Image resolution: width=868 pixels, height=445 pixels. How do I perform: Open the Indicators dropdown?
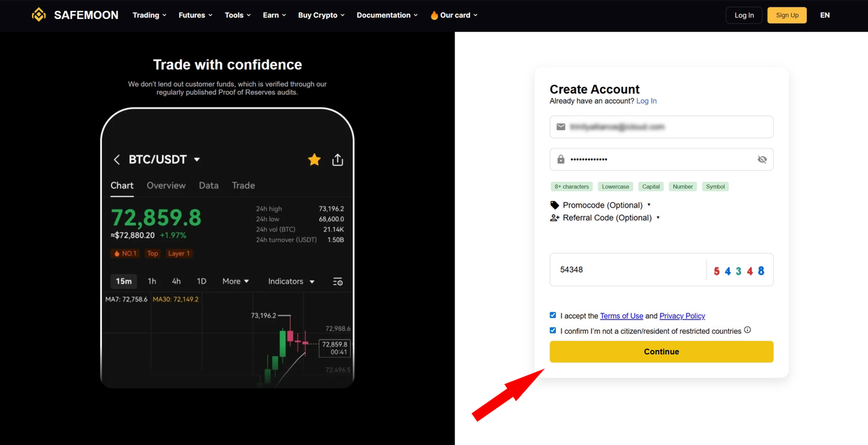[292, 281]
